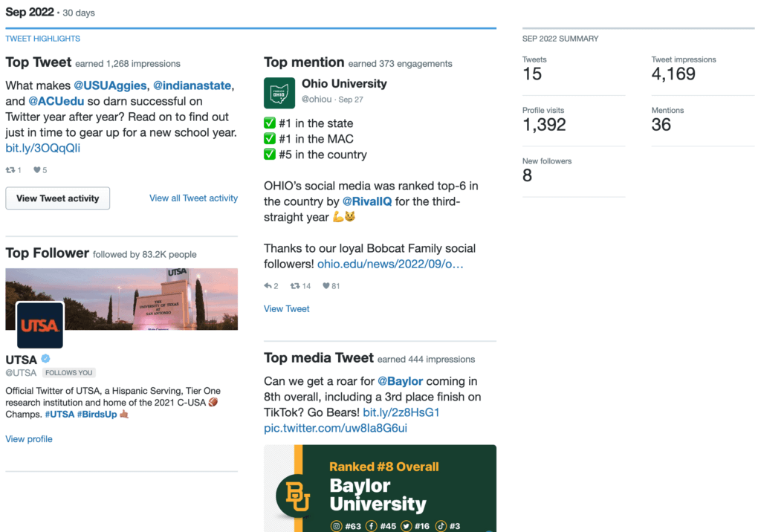The height and width of the screenshot is (532, 761).
Task: Like the Top Tweet via the heart icon
Action: pos(36,169)
